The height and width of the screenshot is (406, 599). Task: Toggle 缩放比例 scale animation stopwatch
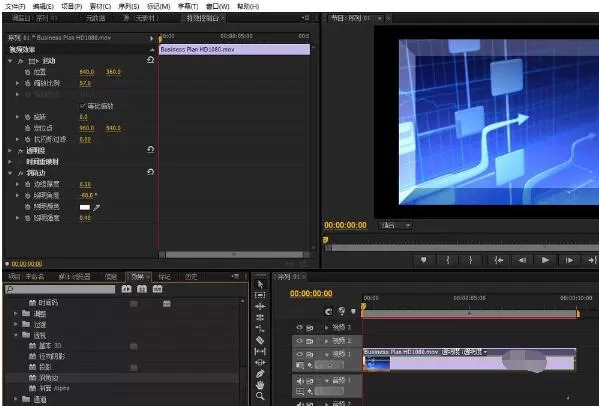coord(28,83)
